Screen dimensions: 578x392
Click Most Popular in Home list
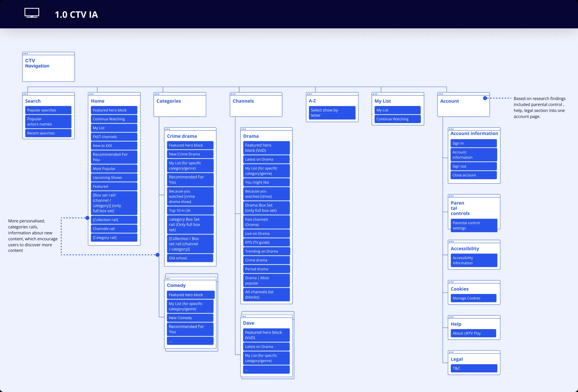pyautogui.click(x=114, y=169)
